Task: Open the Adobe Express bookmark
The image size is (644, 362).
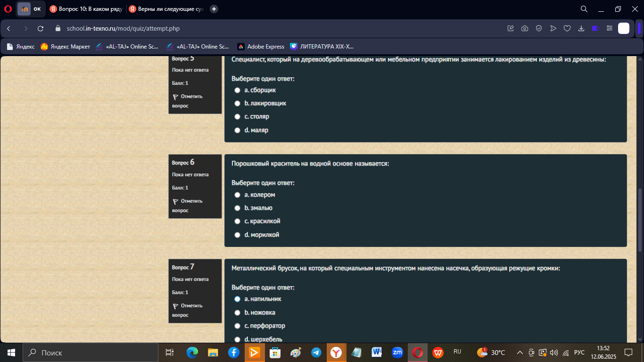Action: point(261,47)
